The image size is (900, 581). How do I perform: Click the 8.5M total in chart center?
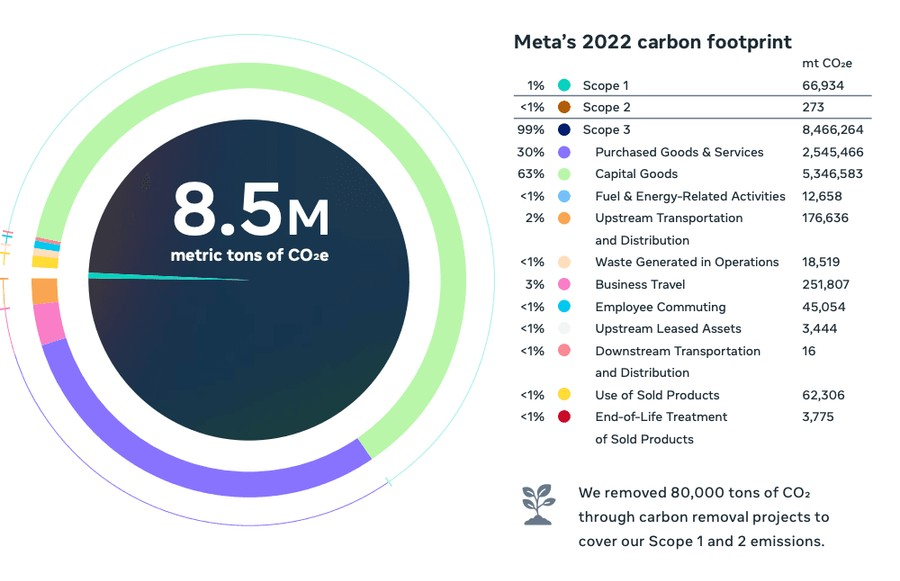point(250,210)
